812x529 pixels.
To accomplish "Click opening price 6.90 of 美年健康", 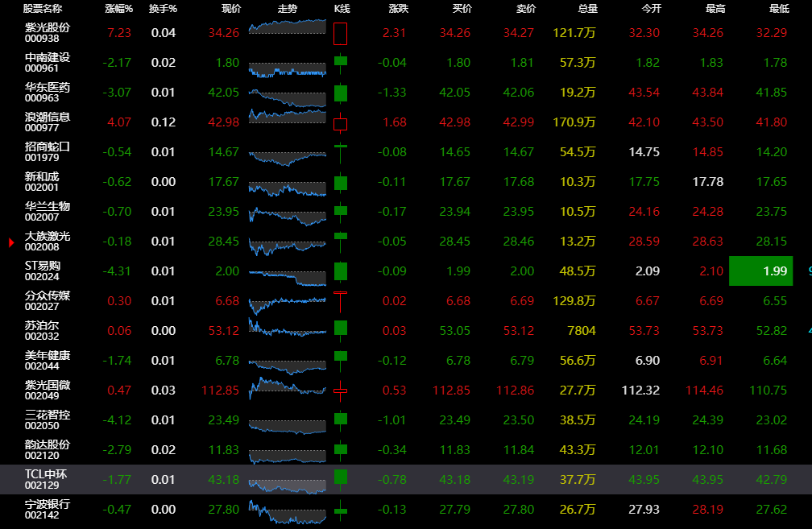I will [648, 360].
